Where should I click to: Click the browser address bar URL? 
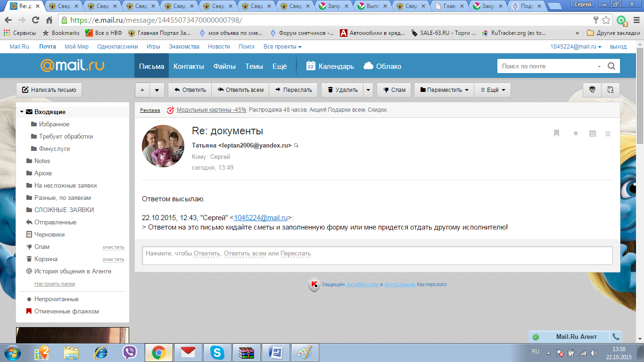coord(156,20)
